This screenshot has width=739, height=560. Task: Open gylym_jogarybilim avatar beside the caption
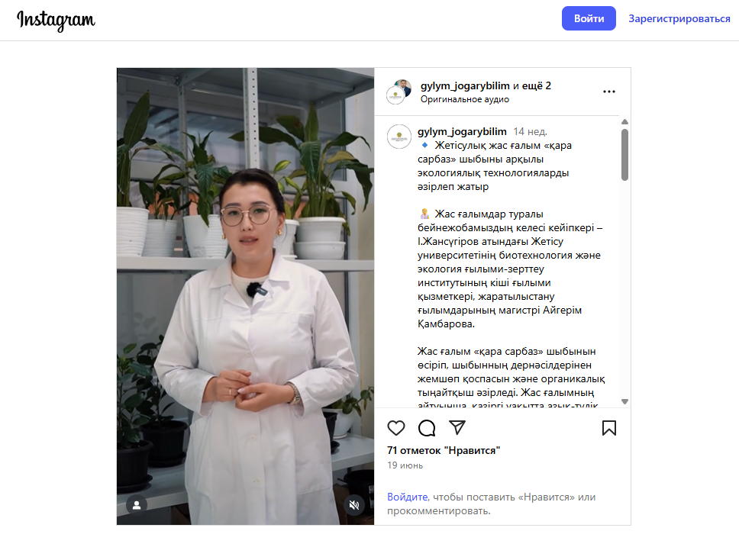pyautogui.click(x=399, y=137)
